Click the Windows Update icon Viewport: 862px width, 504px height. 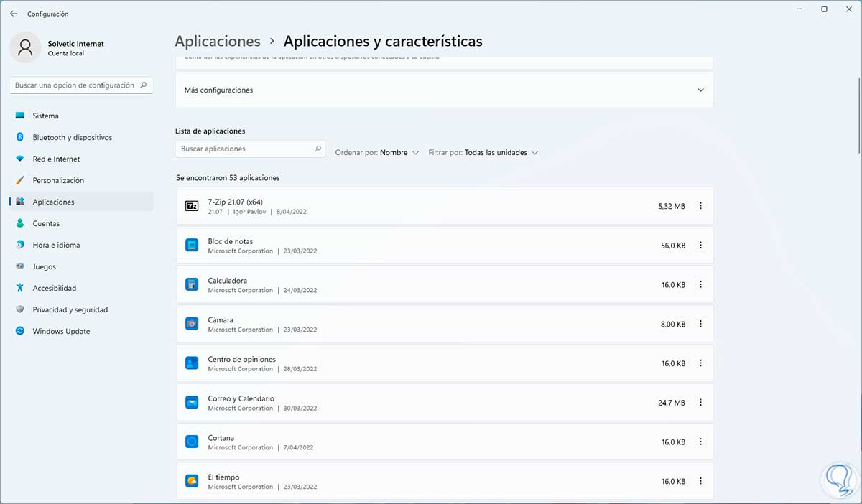pyautogui.click(x=19, y=331)
